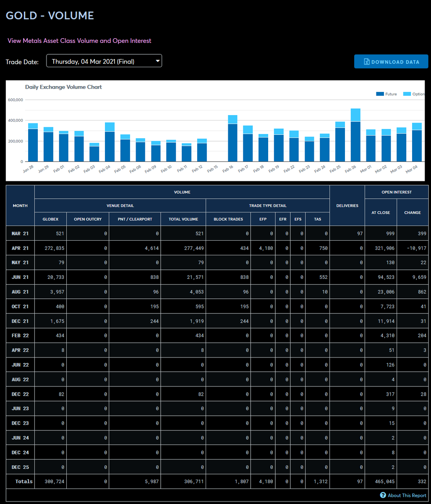Click the 300,724 Globex total

coord(55,481)
